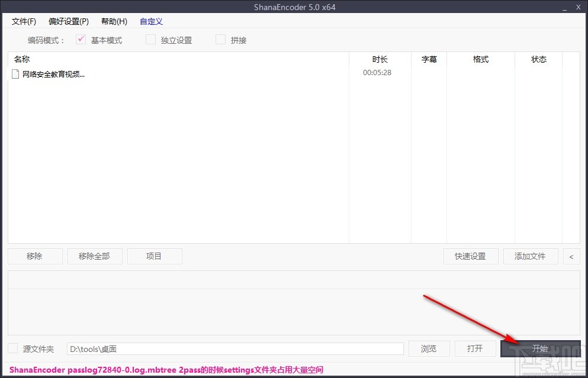Open the 自定义 menu
The height and width of the screenshot is (378, 588).
[151, 21]
